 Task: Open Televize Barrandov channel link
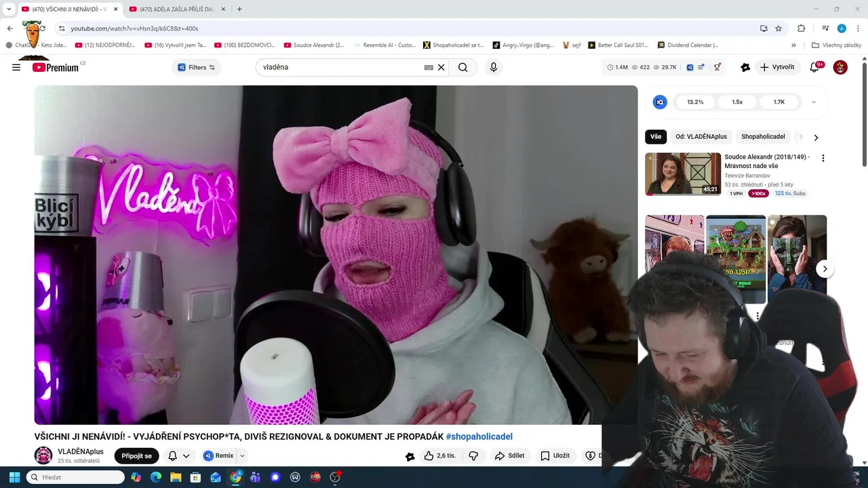pyautogui.click(x=749, y=176)
